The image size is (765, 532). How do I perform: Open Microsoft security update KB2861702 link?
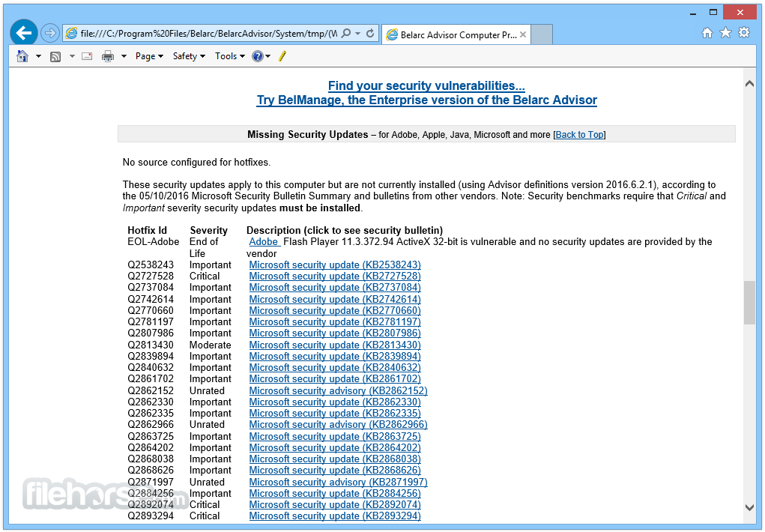coord(335,378)
